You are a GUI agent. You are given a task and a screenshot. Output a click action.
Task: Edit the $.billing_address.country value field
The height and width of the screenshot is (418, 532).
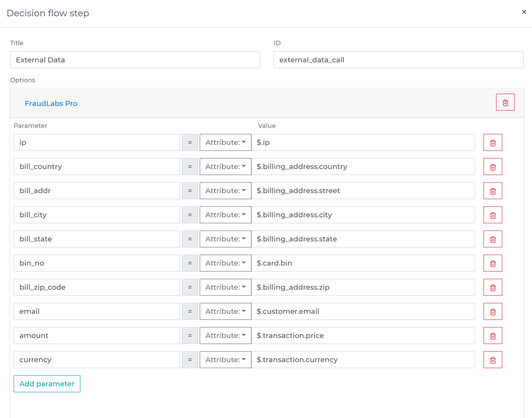(x=363, y=167)
